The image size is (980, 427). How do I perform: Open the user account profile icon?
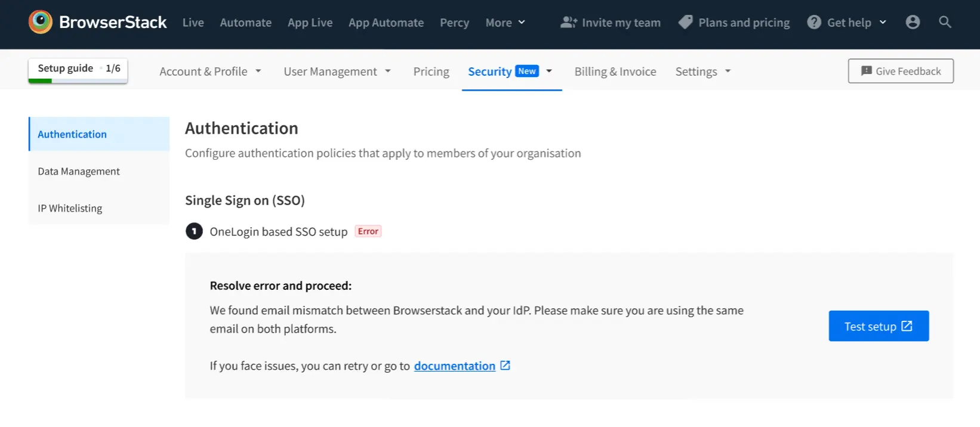913,22
